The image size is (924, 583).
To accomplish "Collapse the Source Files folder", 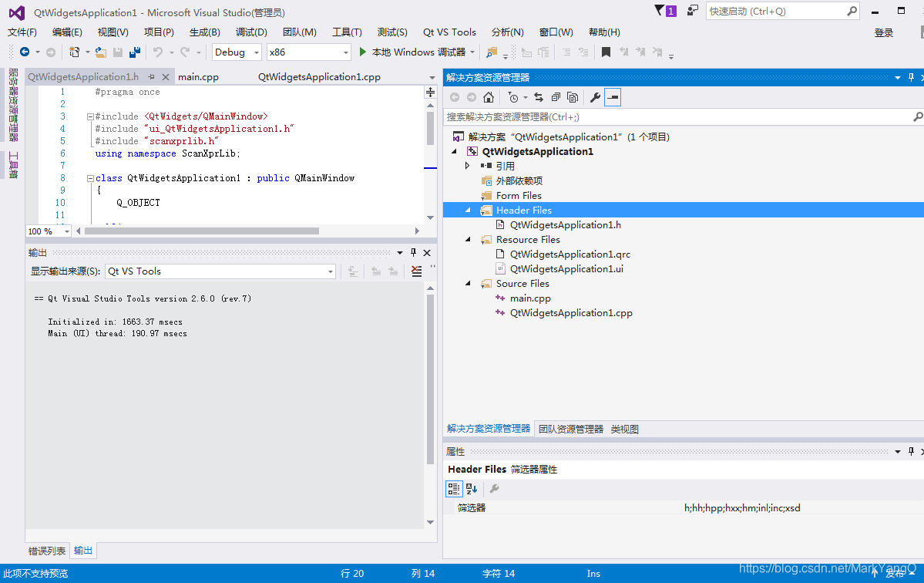I will (468, 284).
